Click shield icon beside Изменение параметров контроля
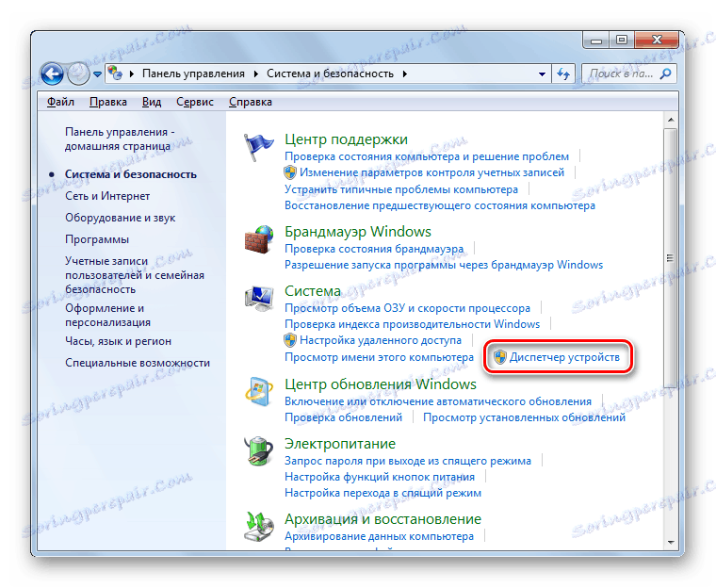Screen dimensions: 716x588 tap(290, 172)
